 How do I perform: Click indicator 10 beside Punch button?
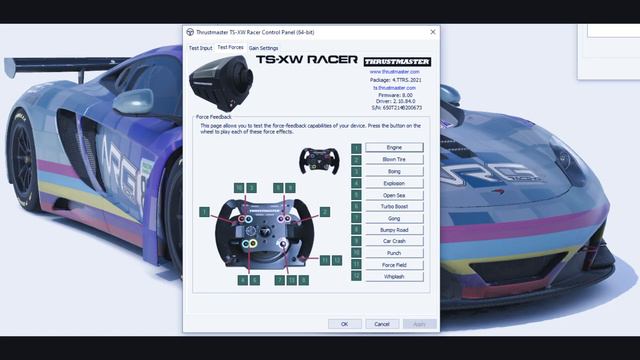(356, 253)
